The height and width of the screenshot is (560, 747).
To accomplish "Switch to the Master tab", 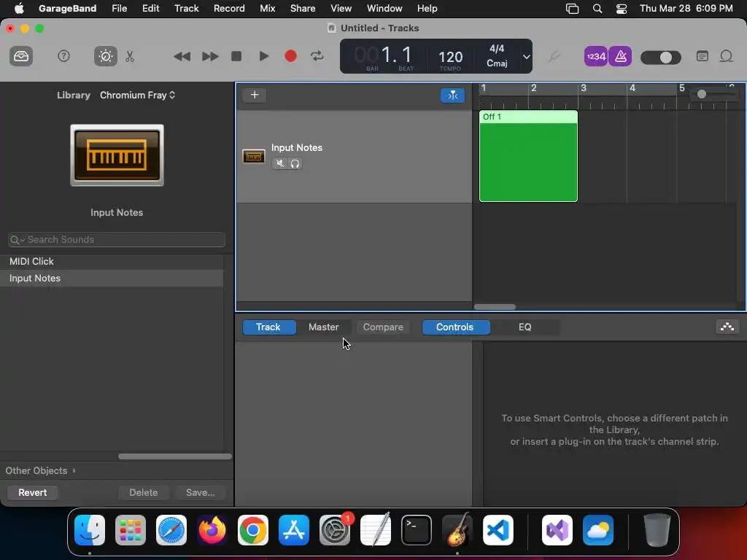I will point(323,327).
